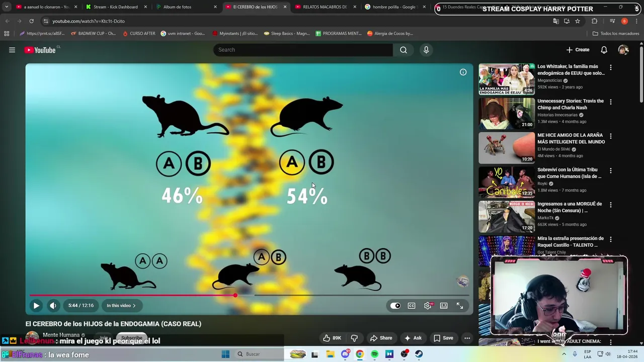
Task: Open the apps grid in bookmarks bar
Action: pyautogui.click(x=7, y=34)
